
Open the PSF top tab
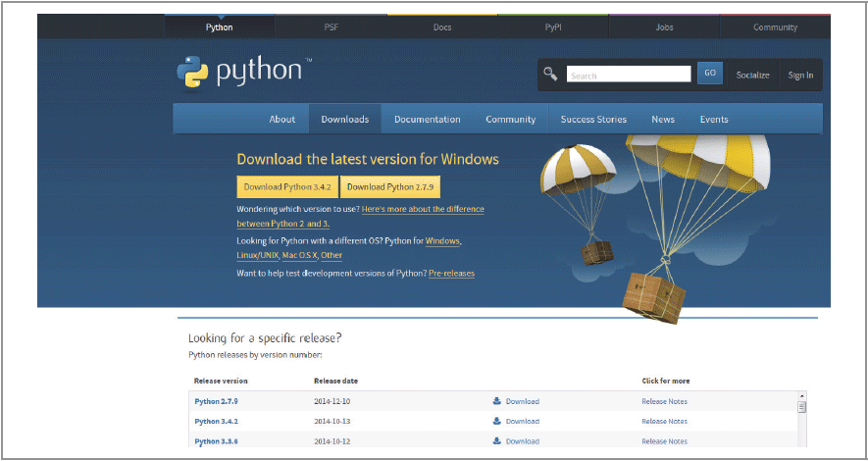(x=332, y=27)
